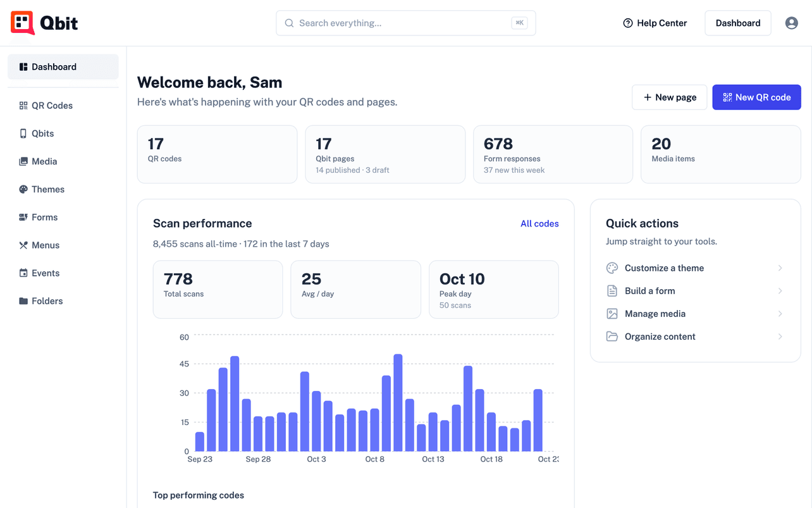Viewport: 812px width, 508px height.
Task: Select Events in the sidebar
Action: [63, 273]
